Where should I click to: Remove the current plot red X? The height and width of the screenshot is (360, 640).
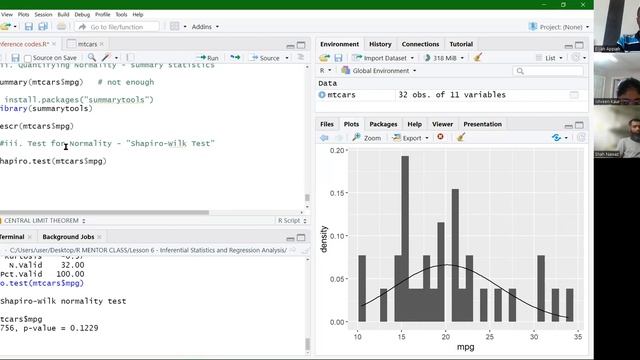[440, 137]
